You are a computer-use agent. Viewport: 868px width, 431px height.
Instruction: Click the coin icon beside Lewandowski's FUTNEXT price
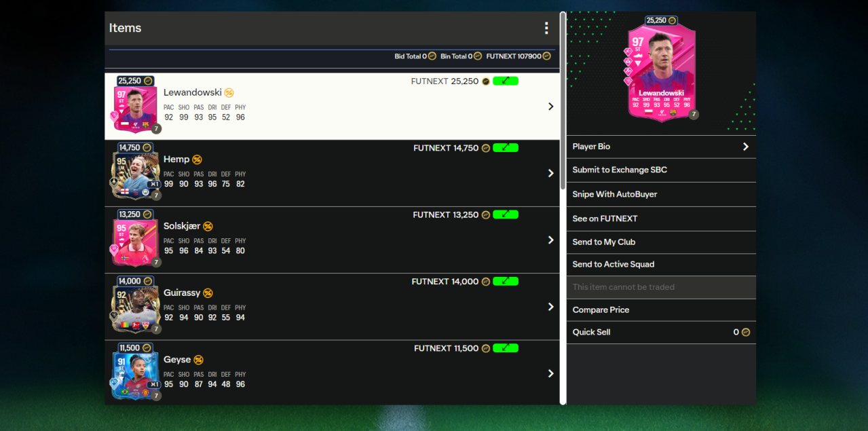(x=485, y=81)
